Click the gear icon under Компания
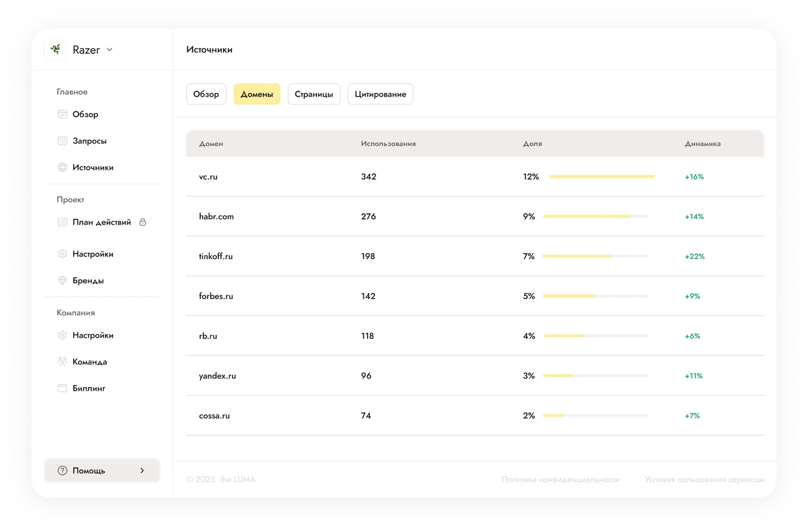The height and width of the screenshot is (532, 808). (x=62, y=335)
